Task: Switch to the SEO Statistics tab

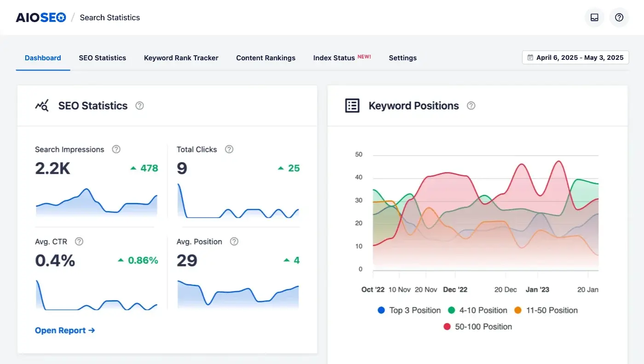Action: [102, 58]
